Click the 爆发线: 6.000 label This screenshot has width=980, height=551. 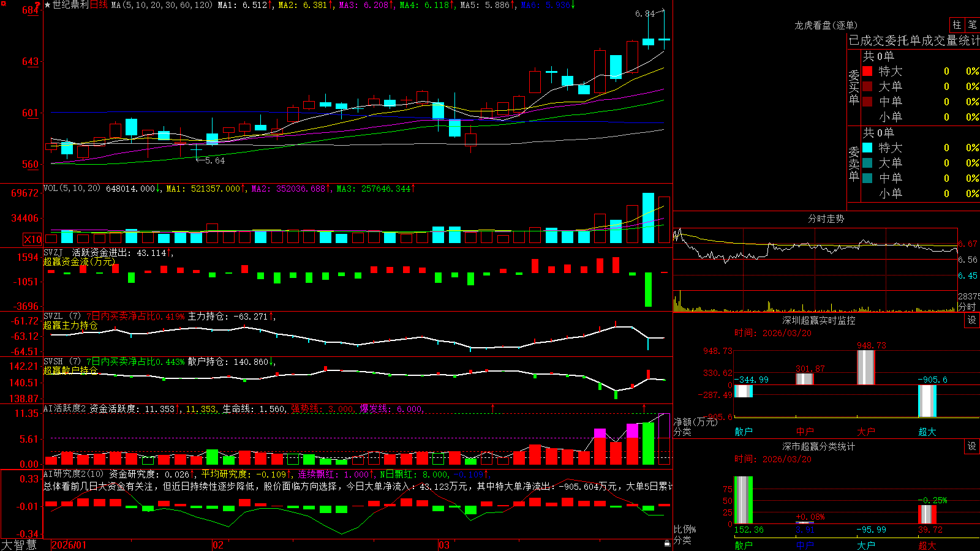[x=391, y=408]
